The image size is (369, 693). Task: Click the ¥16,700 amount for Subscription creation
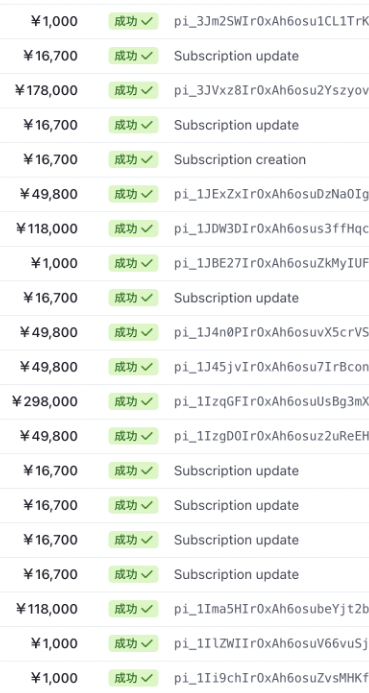50,160
